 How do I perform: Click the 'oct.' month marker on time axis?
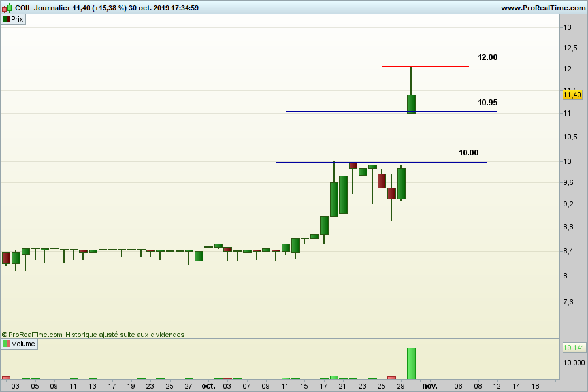coord(208,386)
